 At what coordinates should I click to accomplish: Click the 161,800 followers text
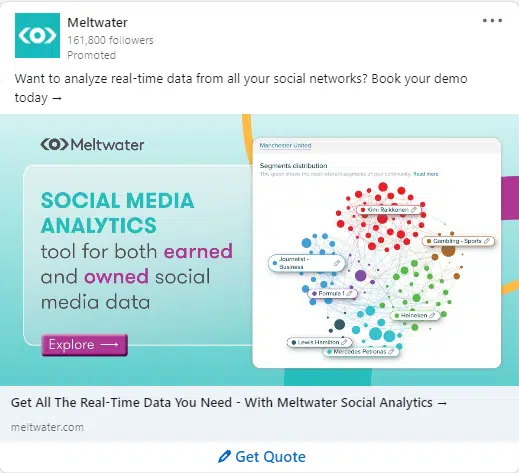[110, 40]
